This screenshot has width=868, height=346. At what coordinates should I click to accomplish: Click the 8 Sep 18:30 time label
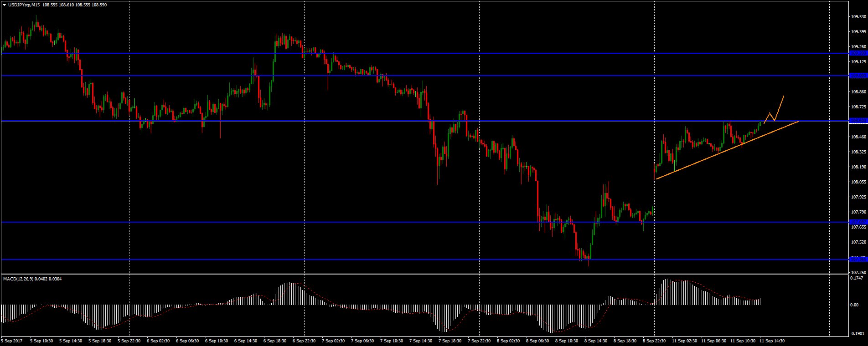point(625,341)
